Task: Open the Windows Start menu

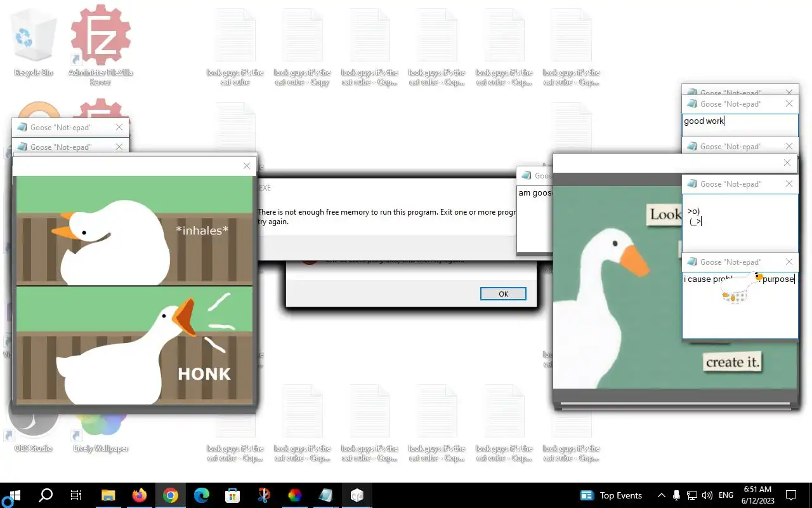Action: [15, 495]
